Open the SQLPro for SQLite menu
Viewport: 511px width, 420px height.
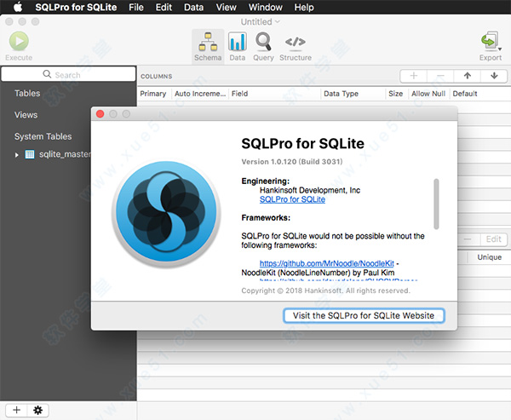(x=76, y=7)
